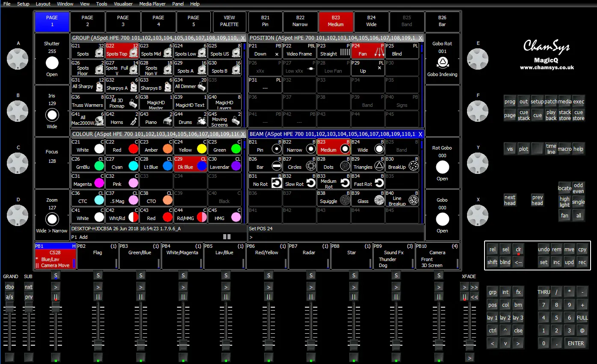Switch to PAGE 2

pyautogui.click(x=87, y=21)
